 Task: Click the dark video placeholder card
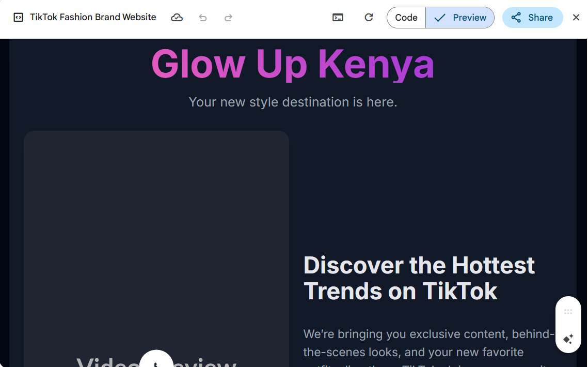(156, 233)
